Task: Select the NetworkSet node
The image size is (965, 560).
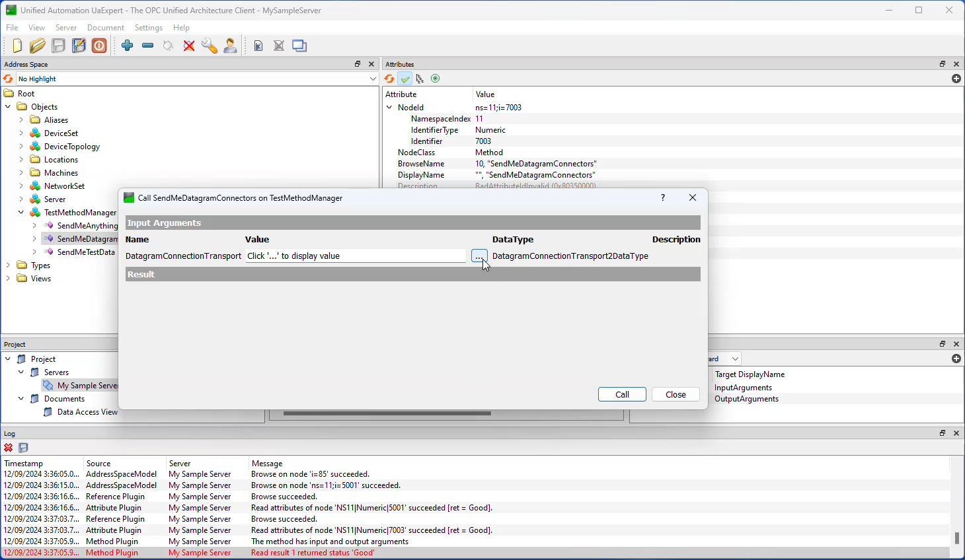Action: [64, 186]
